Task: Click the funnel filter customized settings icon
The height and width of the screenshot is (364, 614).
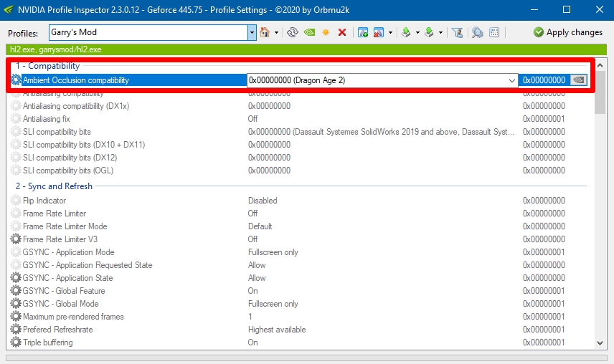Action: (x=458, y=32)
